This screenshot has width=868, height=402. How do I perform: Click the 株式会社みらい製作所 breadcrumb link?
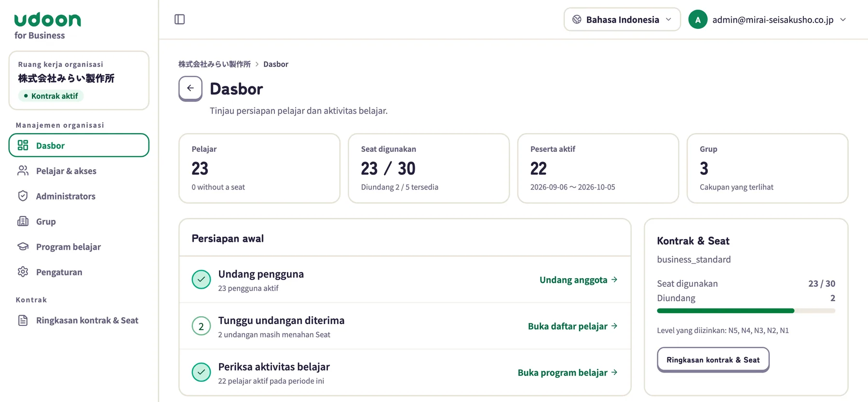[x=215, y=64]
